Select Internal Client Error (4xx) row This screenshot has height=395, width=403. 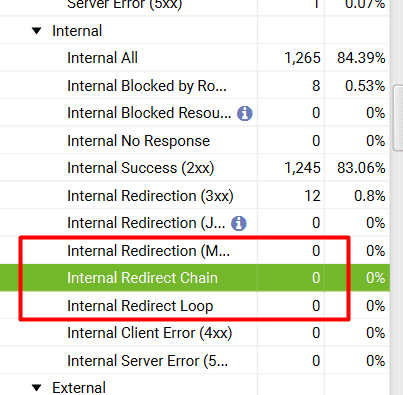pyautogui.click(x=195, y=333)
